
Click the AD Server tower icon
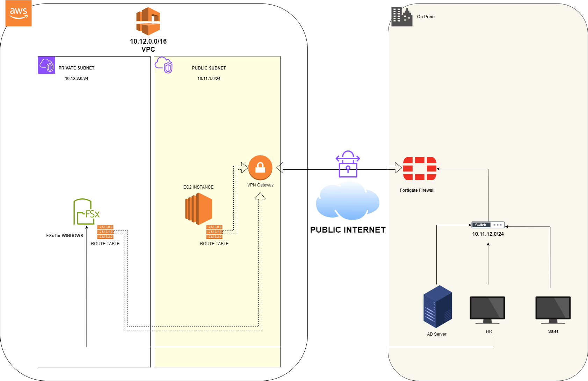(x=438, y=307)
